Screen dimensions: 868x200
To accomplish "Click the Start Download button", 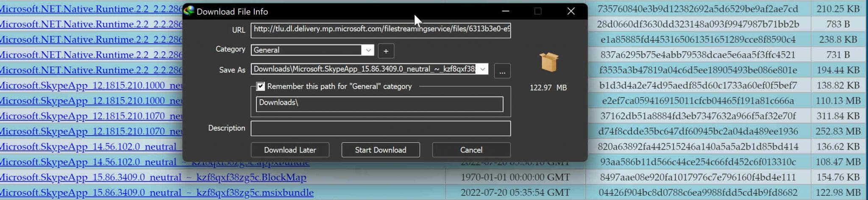I will (381, 150).
